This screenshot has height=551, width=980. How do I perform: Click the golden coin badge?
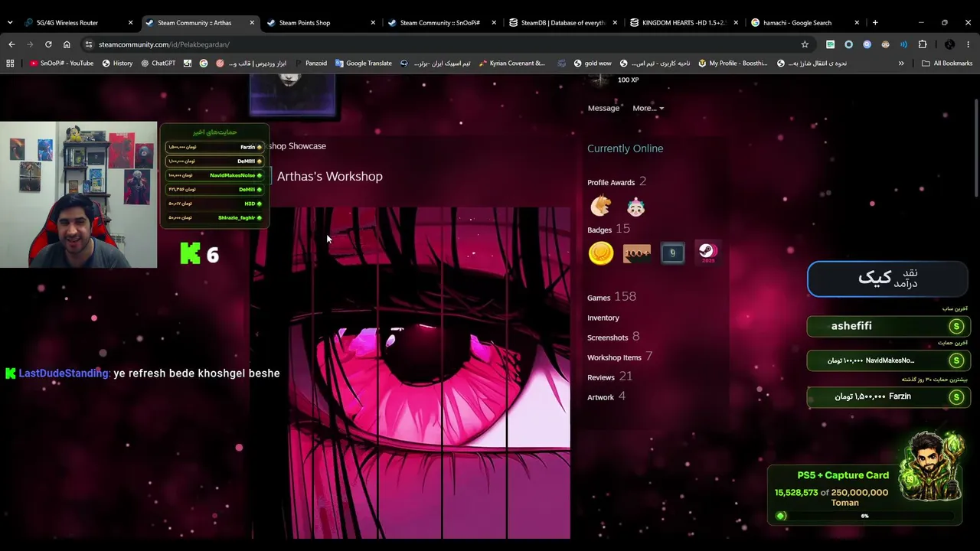[x=601, y=253]
